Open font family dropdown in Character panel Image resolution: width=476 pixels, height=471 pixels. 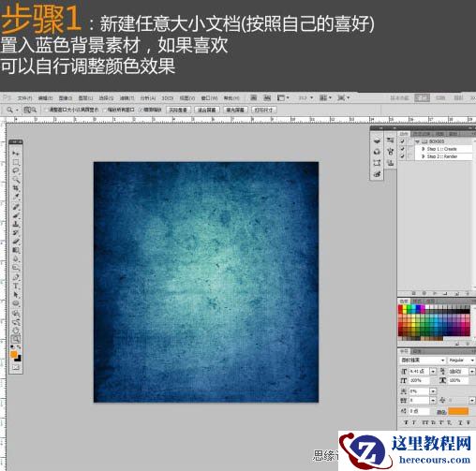pyautogui.click(x=442, y=361)
